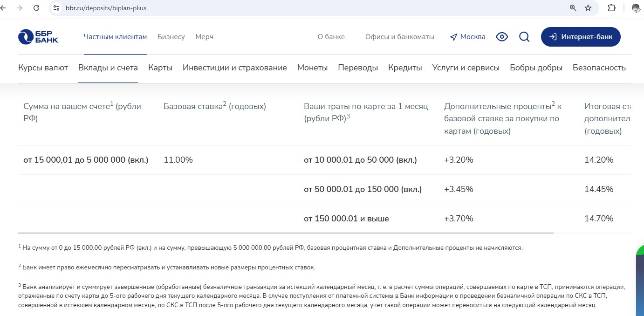Open the Мерч section

(x=204, y=37)
